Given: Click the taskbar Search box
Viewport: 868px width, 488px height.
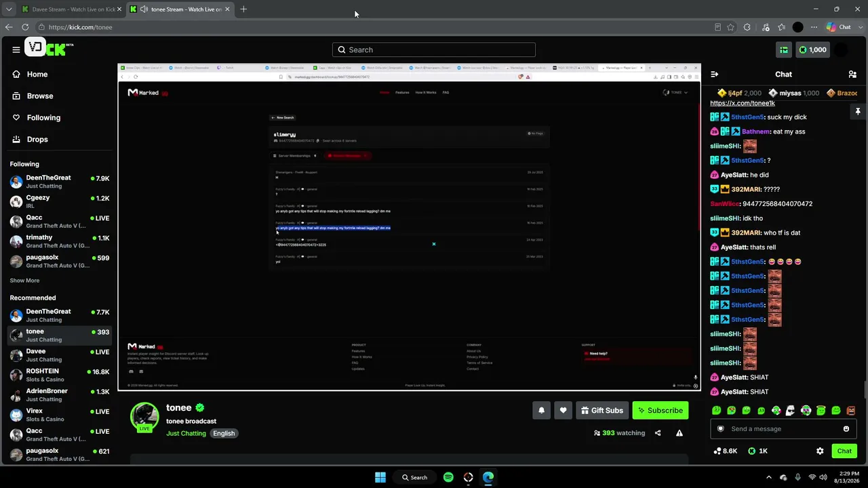Looking at the screenshot, I should (414, 477).
